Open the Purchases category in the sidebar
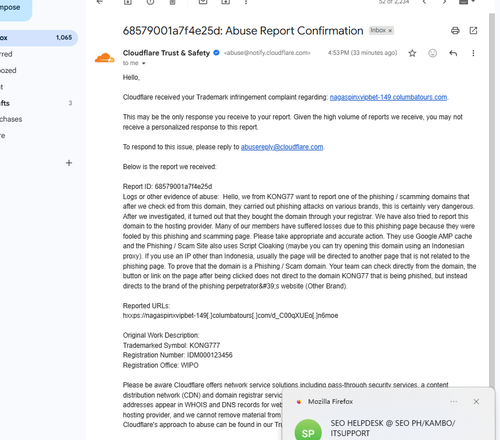 (11, 119)
